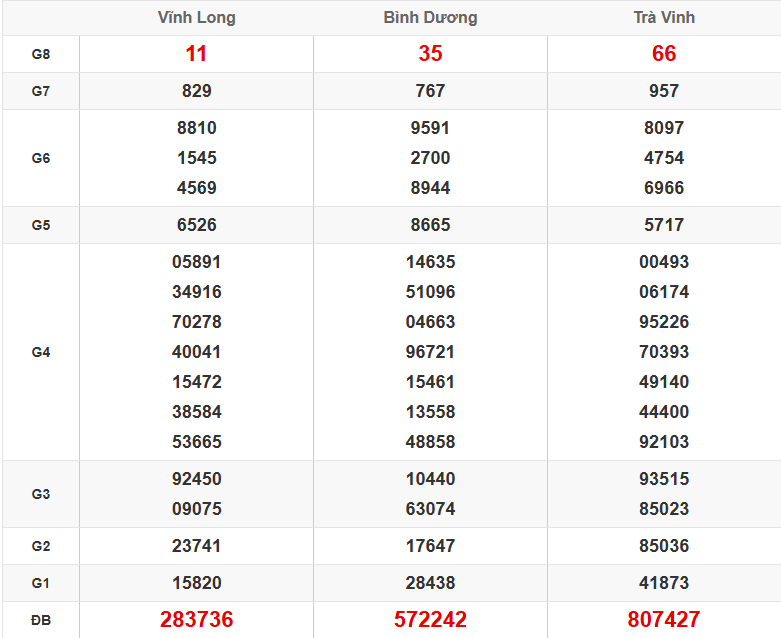Select the Trà Vinh column header
Screen dimensions: 781x638
click(x=664, y=18)
